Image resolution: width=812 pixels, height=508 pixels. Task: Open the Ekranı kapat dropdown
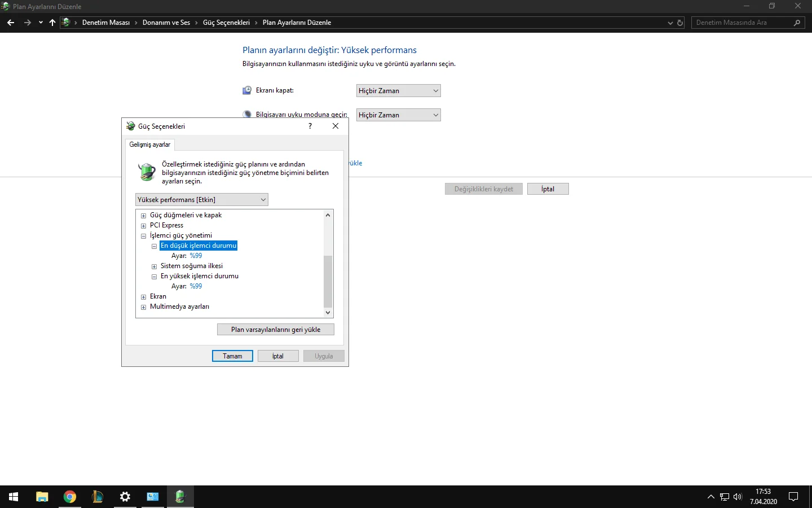(399, 91)
